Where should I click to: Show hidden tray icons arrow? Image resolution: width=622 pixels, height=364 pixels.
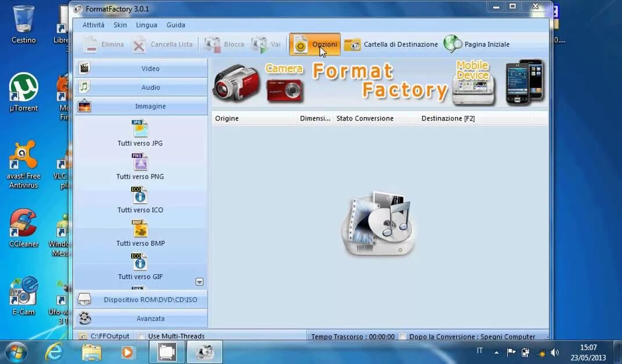(x=496, y=352)
